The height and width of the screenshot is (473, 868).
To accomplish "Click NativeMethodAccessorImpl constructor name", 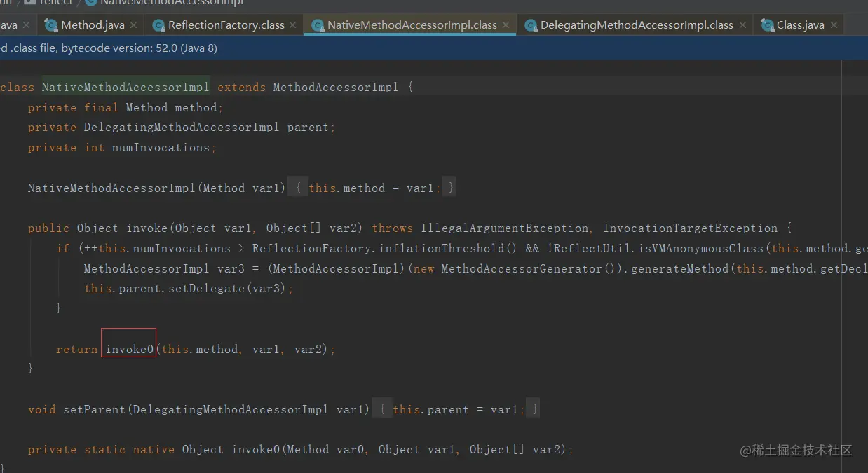I will pyautogui.click(x=111, y=188).
